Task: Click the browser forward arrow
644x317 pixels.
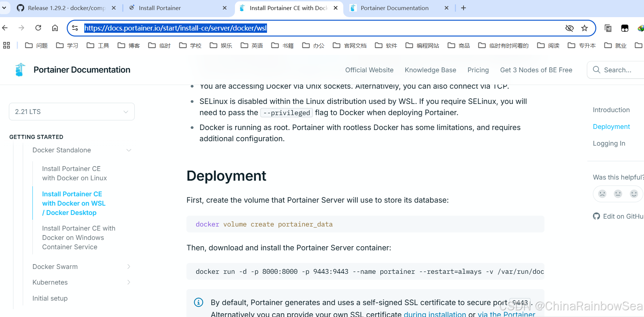Action: (x=21, y=28)
